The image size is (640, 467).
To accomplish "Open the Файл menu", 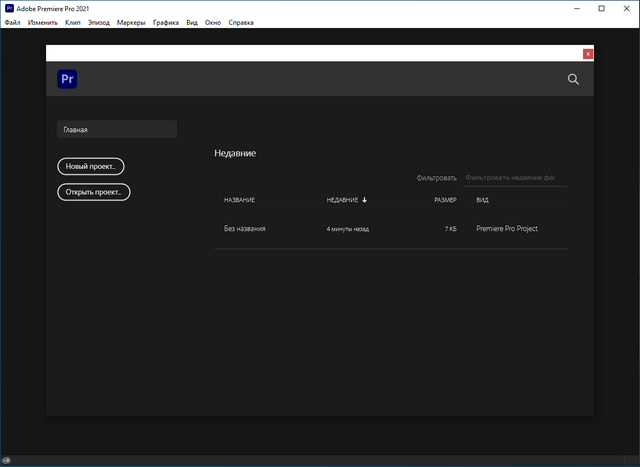I will [12, 22].
